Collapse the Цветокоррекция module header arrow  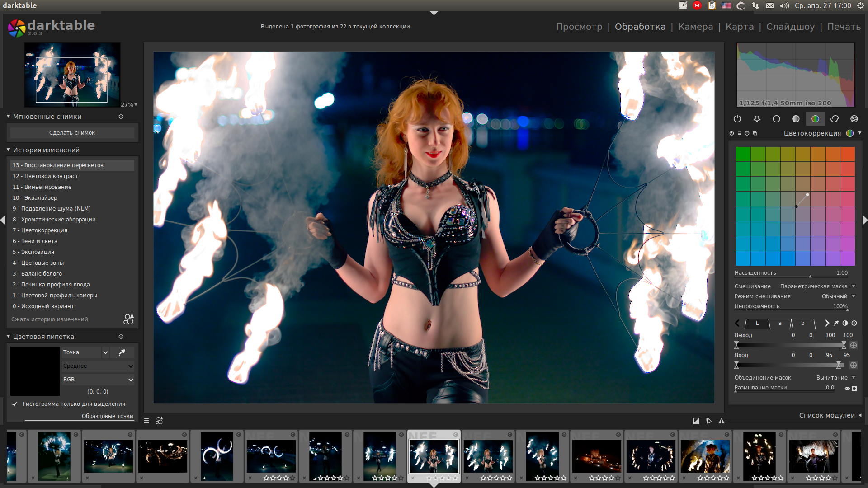point(859,133)
